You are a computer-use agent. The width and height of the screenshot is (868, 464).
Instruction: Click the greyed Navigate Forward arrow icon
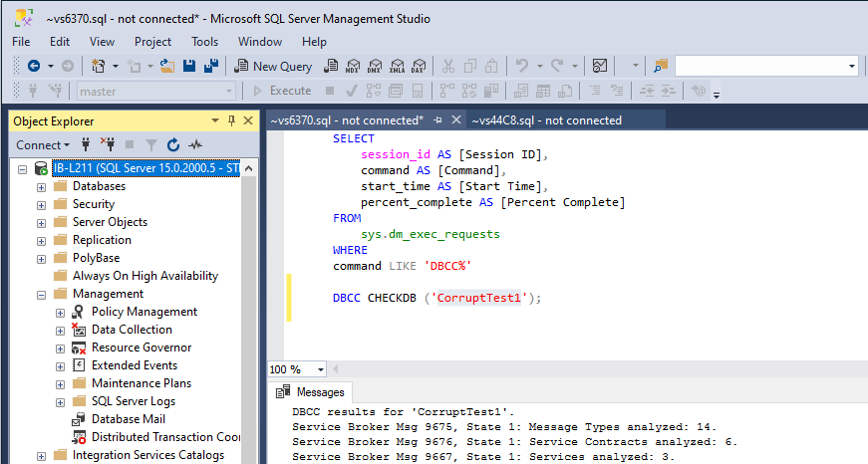pyautogui.click(x=68, y=67)
